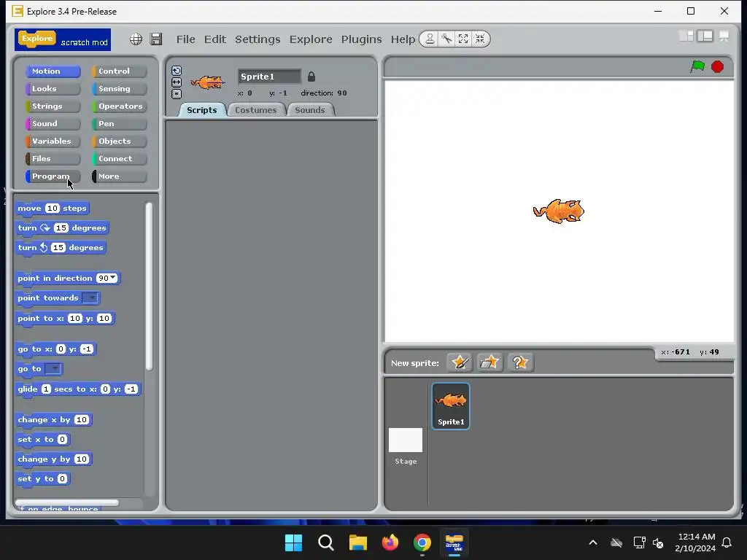Set rotation style to don't rotate
This screenshot has width=747, height=560.
tap(177, 94)
